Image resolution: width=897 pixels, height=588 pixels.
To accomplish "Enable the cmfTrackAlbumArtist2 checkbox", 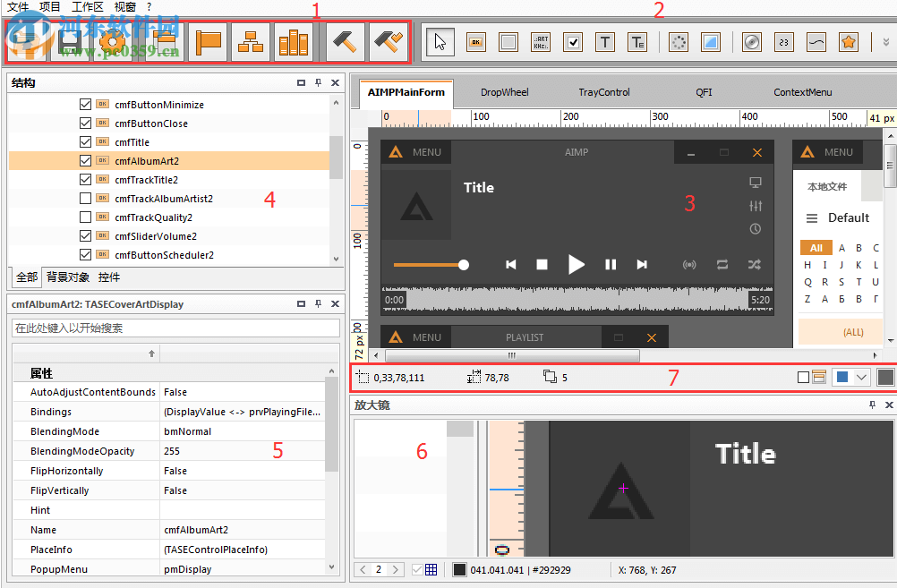I will [x=85, y=199].
